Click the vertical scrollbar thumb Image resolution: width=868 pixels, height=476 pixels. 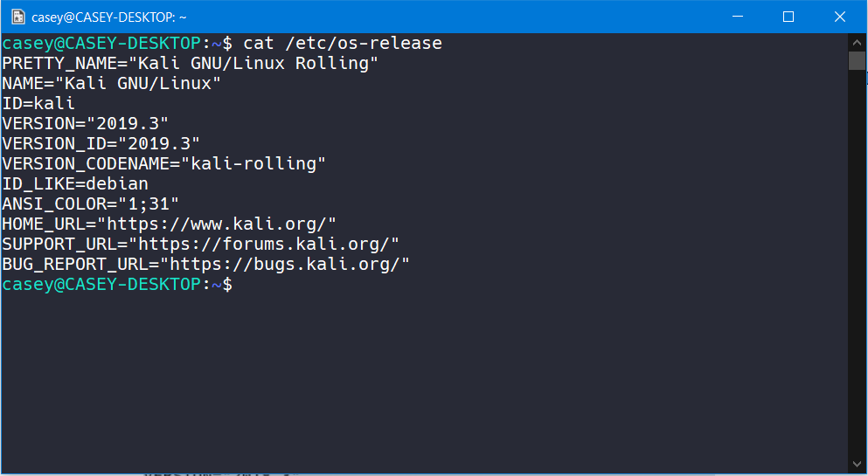tap(857, 60)
